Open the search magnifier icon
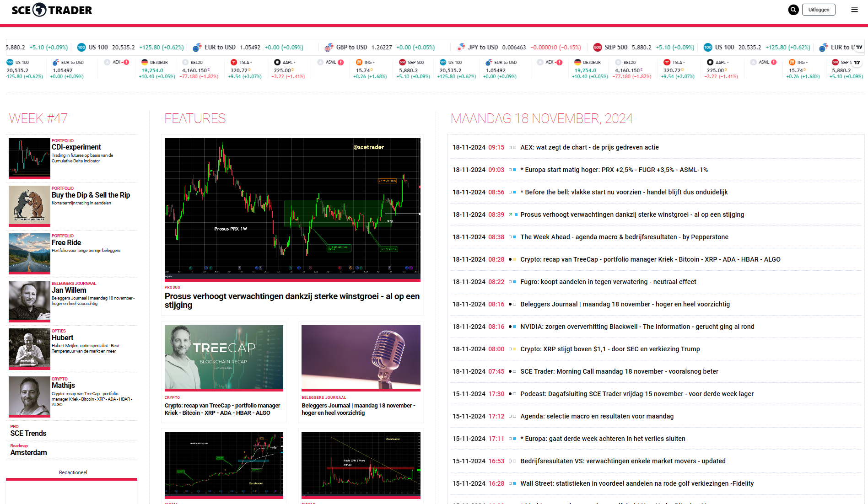 pyautogui.click(x=793, y=10)
